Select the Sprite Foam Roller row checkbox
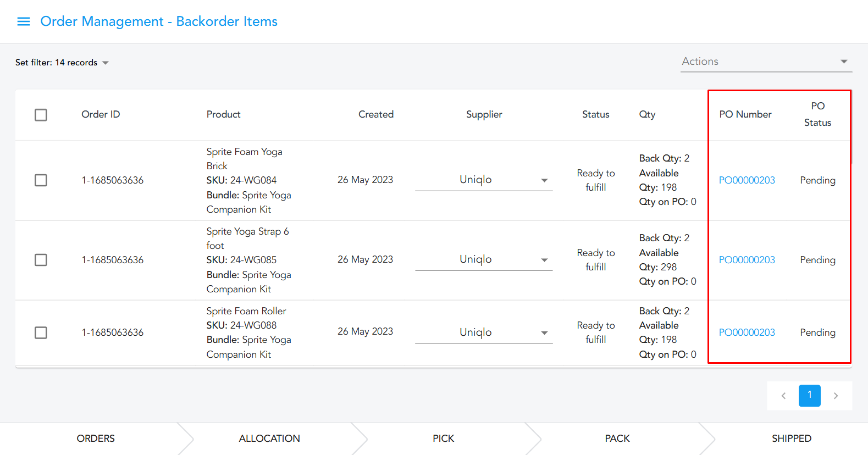 click(x=41, y=332)
